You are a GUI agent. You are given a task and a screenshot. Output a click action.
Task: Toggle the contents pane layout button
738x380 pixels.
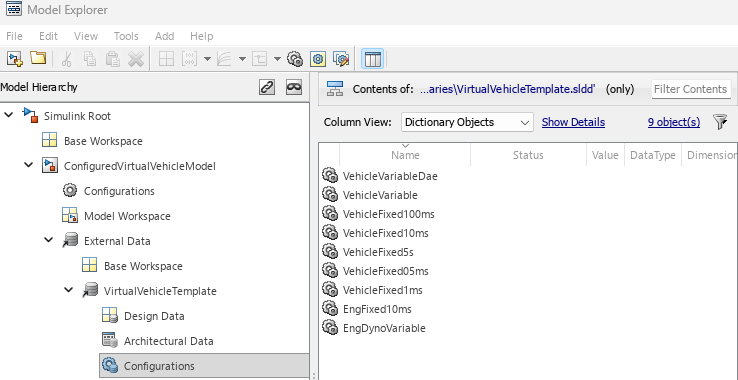373,59
